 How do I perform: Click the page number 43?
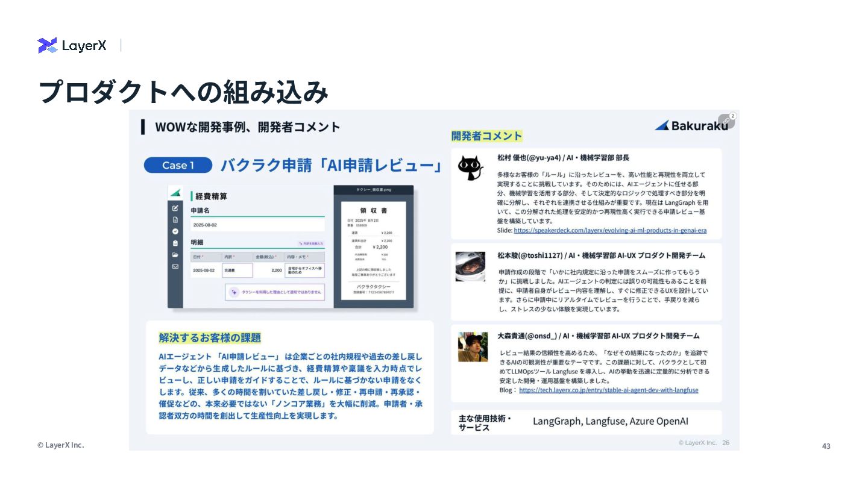point(826,446)
